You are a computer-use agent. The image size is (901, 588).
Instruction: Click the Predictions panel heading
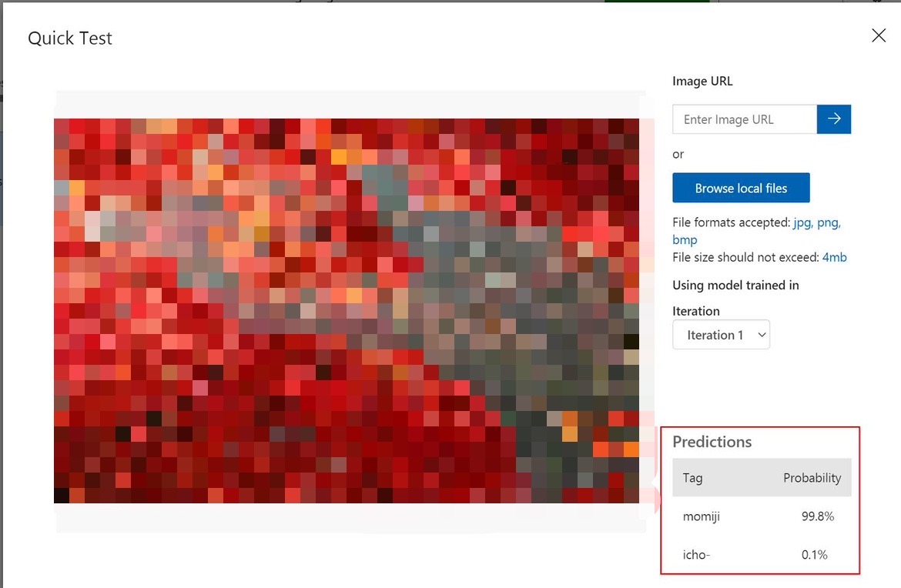click(x=712, y=441)
